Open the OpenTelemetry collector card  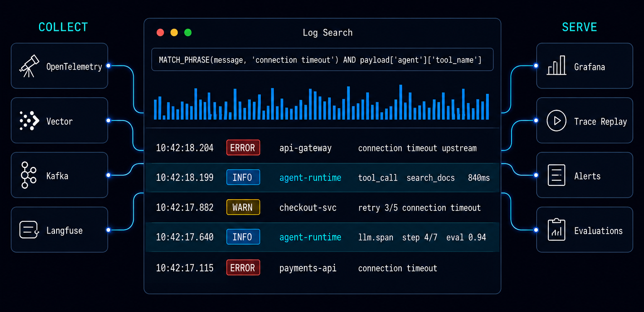click(x=60, y=66)
